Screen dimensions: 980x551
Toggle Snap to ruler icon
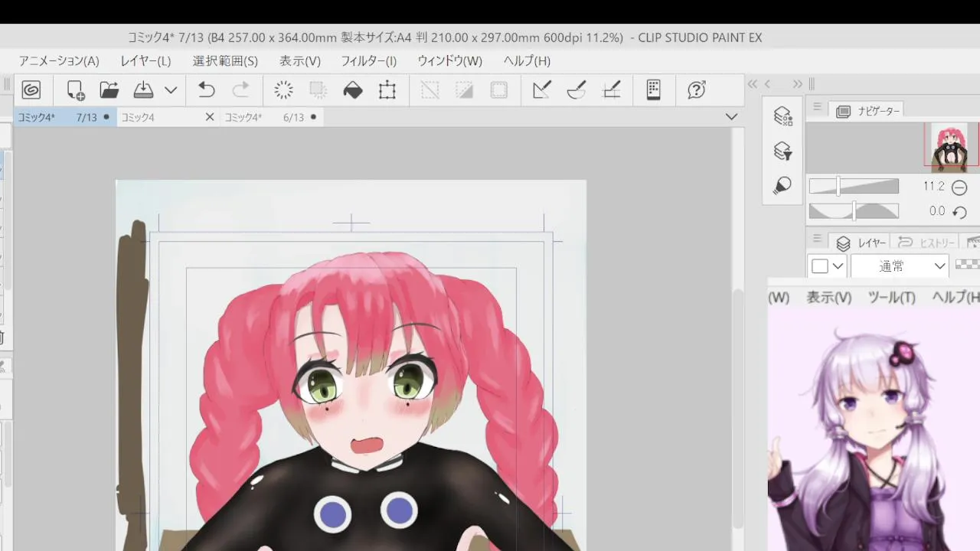coord(541,90)
